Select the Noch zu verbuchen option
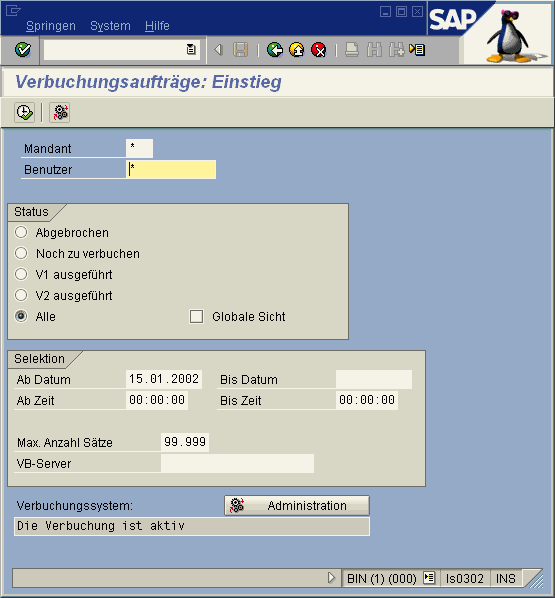The height and width of the screenshot is (598, 555). point(21,253)
